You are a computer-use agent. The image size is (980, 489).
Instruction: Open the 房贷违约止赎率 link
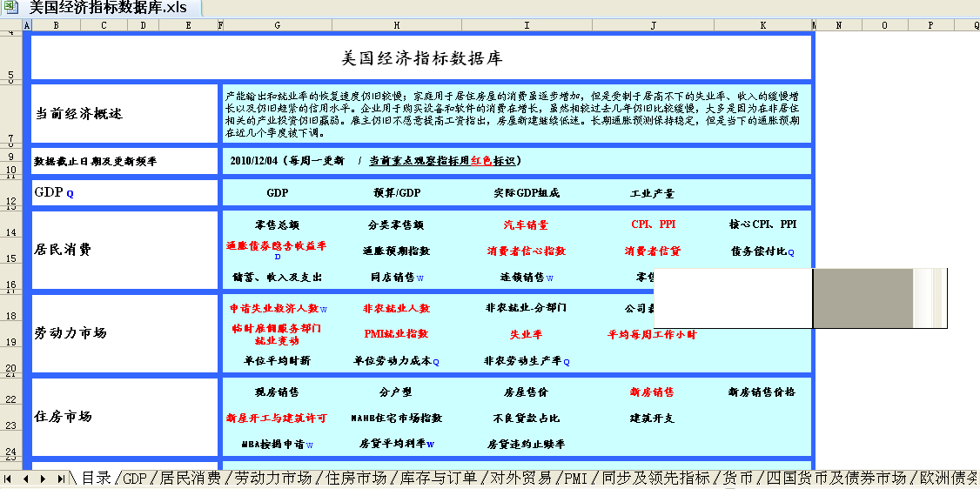(x=527, y=445)
